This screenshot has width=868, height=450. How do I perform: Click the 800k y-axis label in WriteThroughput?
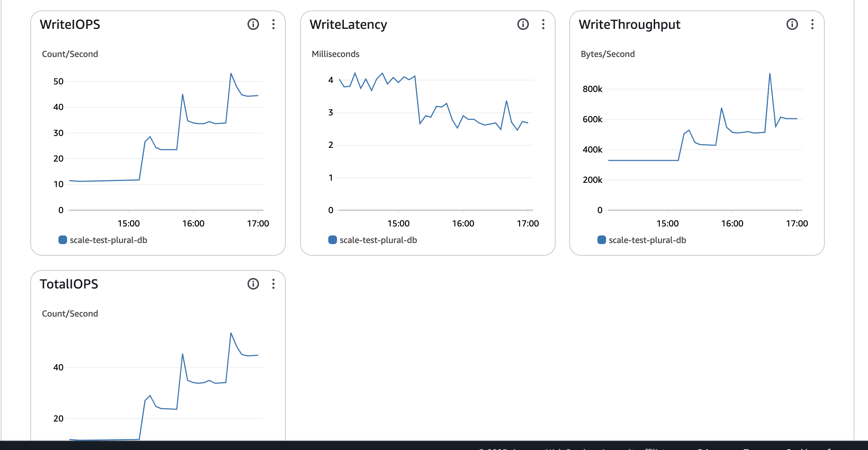592,89
